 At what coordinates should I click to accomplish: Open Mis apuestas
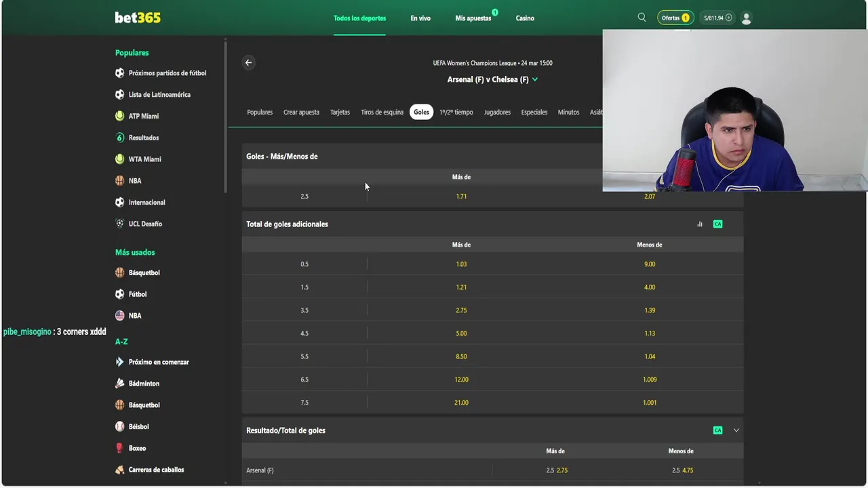tap(473, 18)
